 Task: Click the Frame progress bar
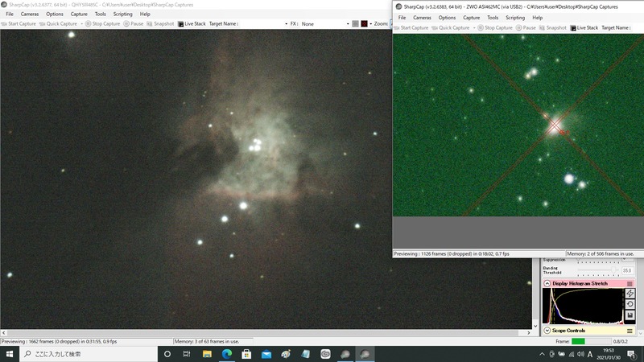(x=591, y=341)
